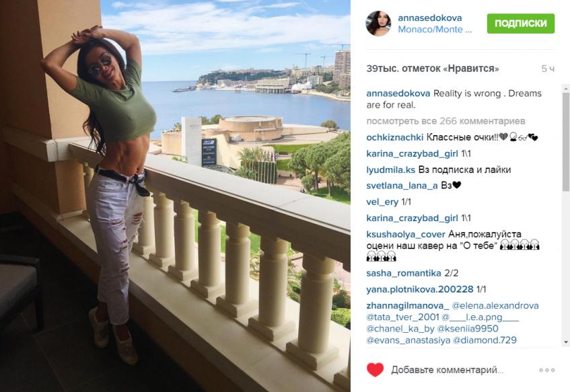This screenshot has width=570, height=392.
Task: Open sasha_romantika commenter profile
Action: pyautogui.click(x=404, y=273)
